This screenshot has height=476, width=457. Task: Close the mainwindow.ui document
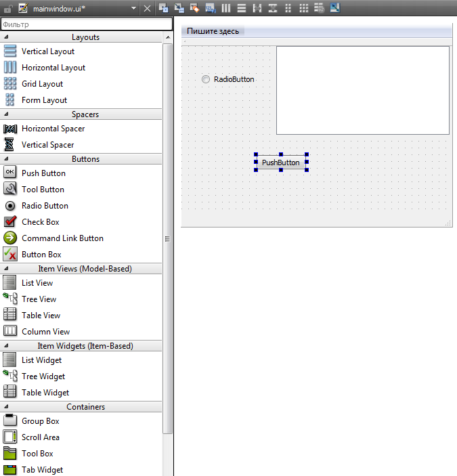click(147, 9)
